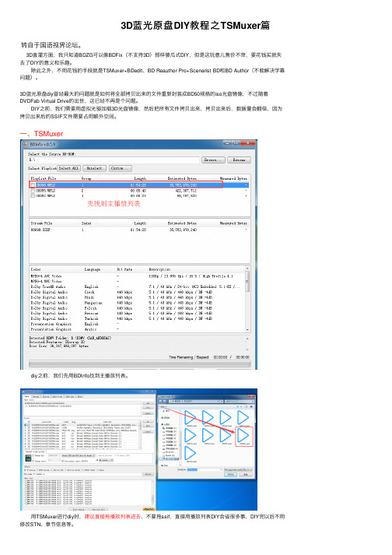Image resolution: width=392 pixels, height=555 pixels.
Task: Select the TS muxing output option
Action: click(30, 470)
